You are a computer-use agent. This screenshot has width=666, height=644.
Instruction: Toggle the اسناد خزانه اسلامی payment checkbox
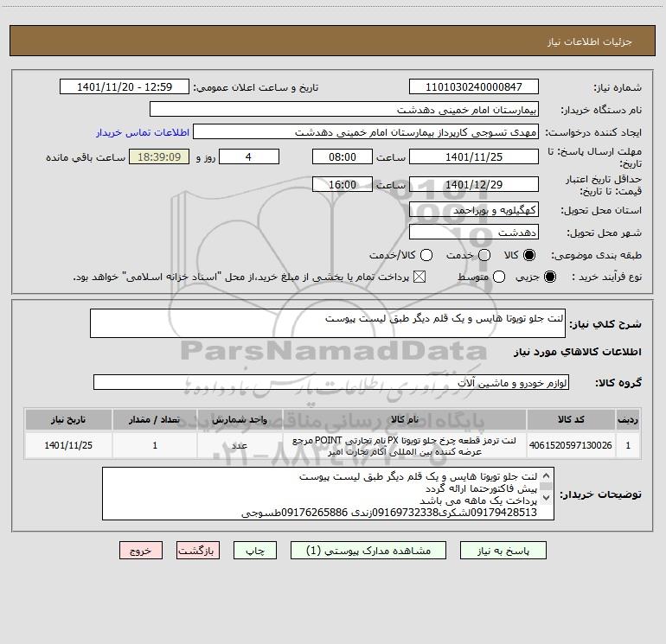coord(419,277)
